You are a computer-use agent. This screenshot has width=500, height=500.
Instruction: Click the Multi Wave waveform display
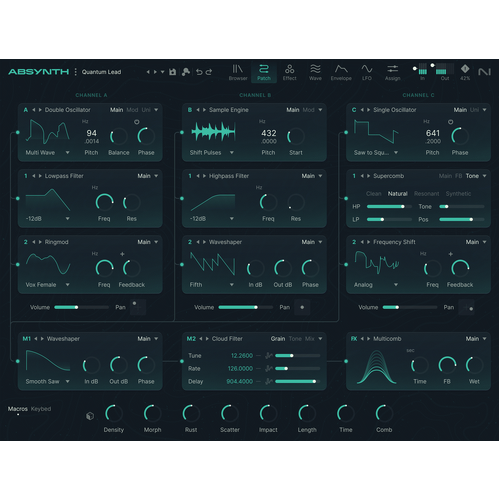48,132
